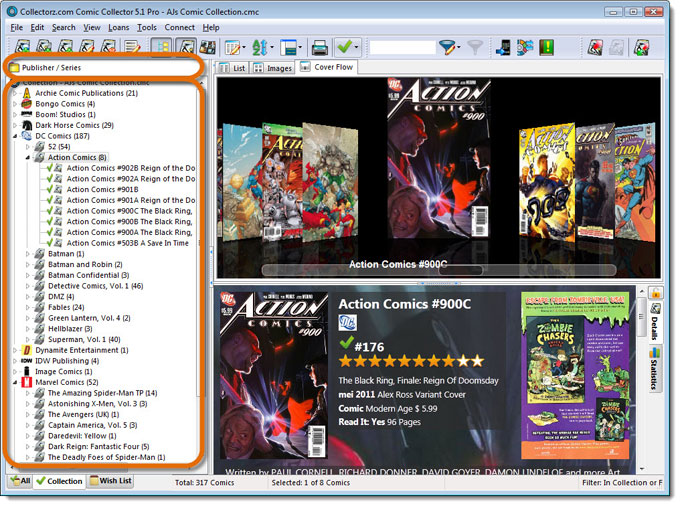Toggle checkmark on Action Comics #503B
Viewport: 680px width, 506px height.
click(x=48, y=243)
